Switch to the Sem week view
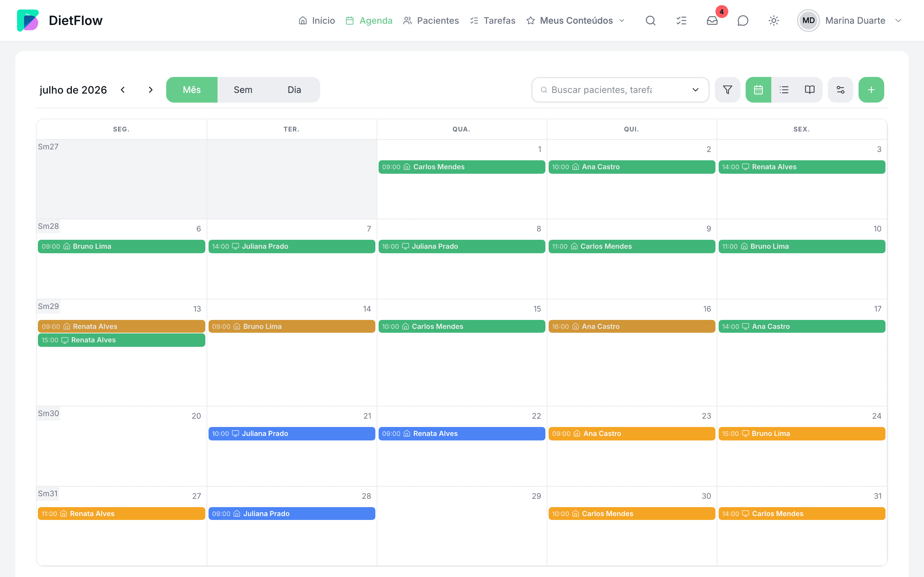 click(243, 90)
